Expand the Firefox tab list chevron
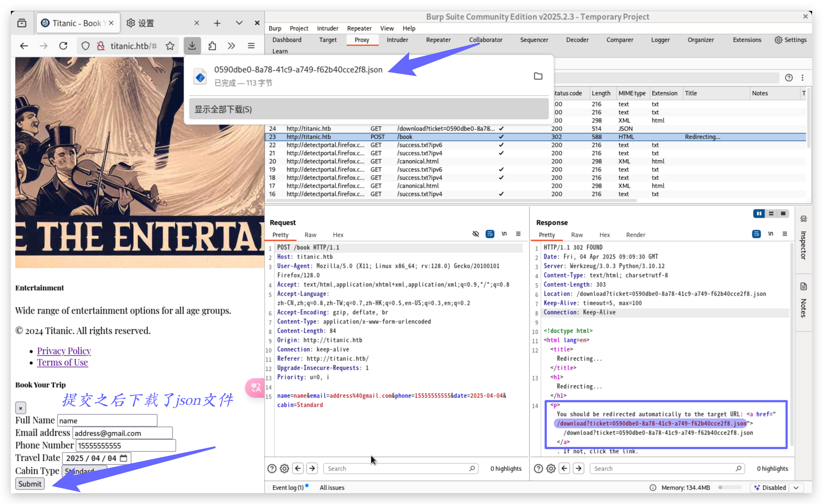 239,23
